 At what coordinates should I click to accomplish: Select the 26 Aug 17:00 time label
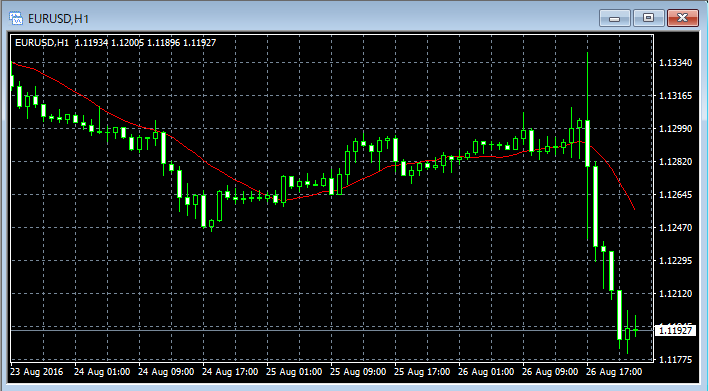click(x=614, y=372)
